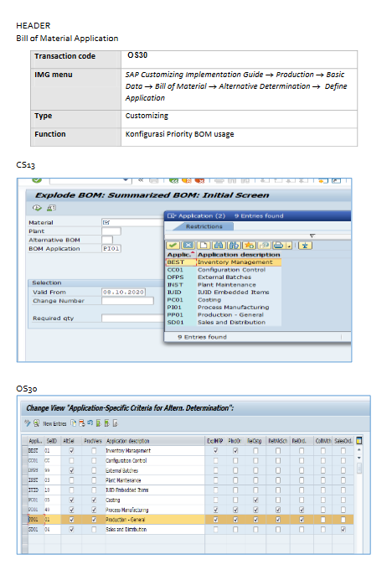Click the OS30 vertical scrollbar handle

[358, 468]
